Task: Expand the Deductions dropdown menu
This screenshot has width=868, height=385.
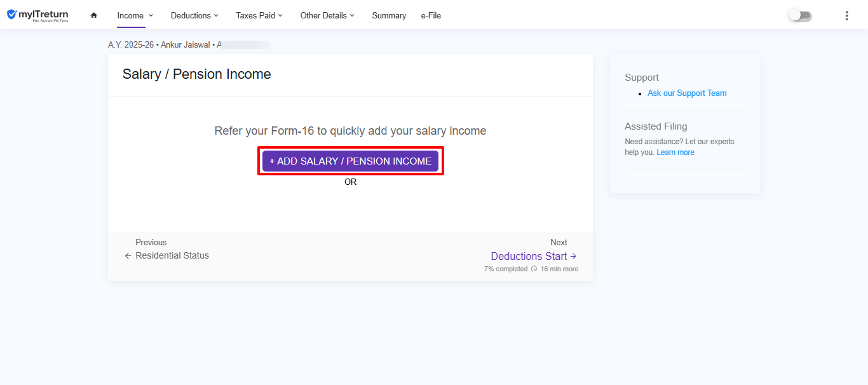Action: 194,16
